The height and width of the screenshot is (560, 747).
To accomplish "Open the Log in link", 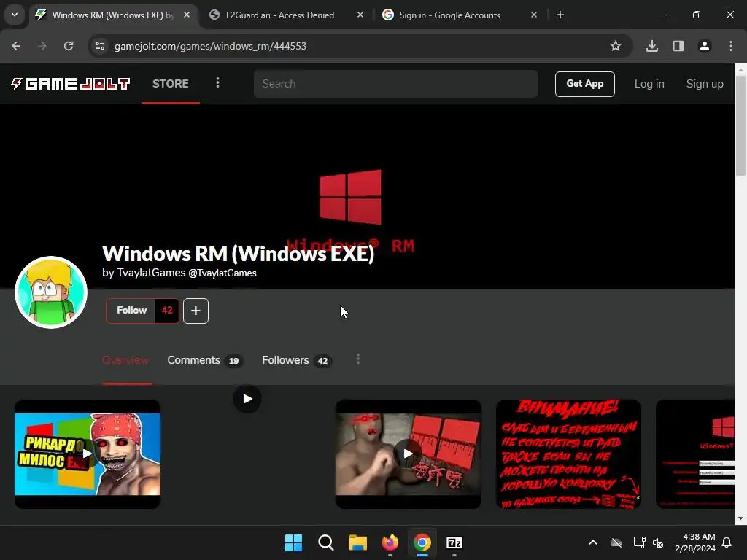I will (649, 84).
